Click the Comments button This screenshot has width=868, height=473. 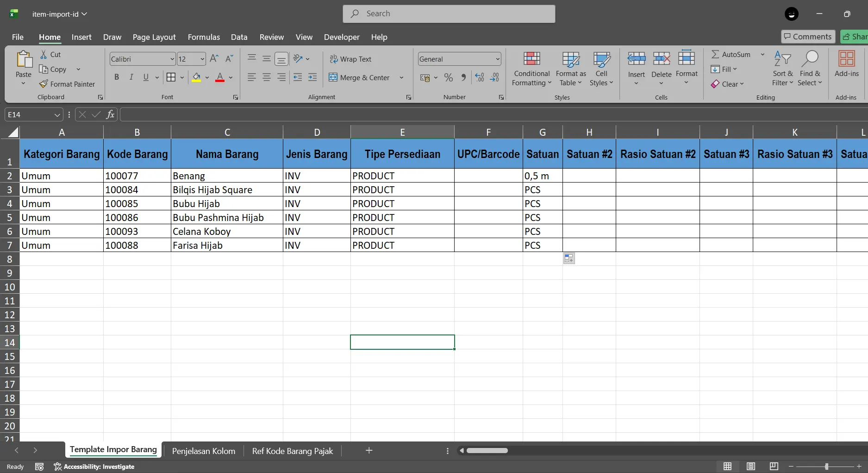tap(807, 37)
